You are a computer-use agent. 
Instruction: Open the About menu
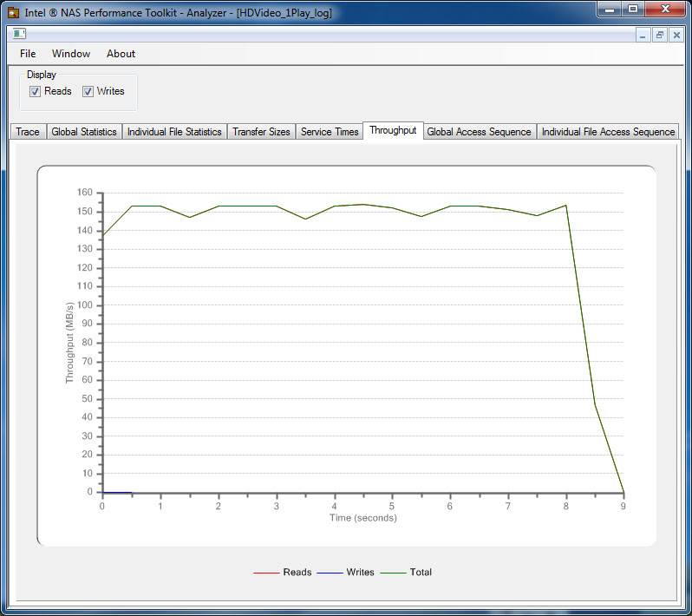pyautogui.click(x=121, y=54)
